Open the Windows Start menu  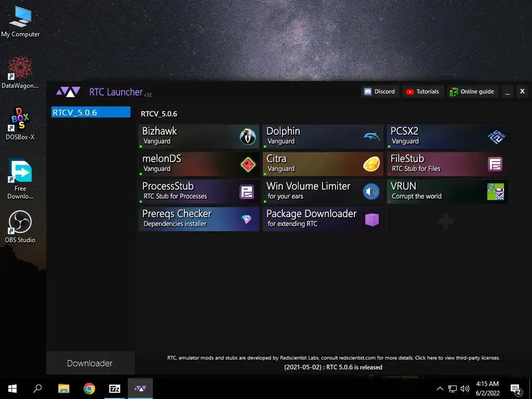pos(12,389)
